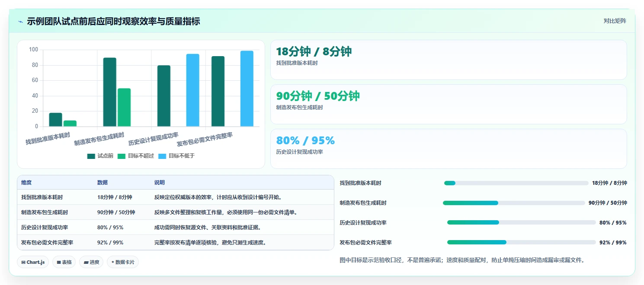Click the 数据 table column header
This screenshot has width=644, height=285.
[103, 183]
